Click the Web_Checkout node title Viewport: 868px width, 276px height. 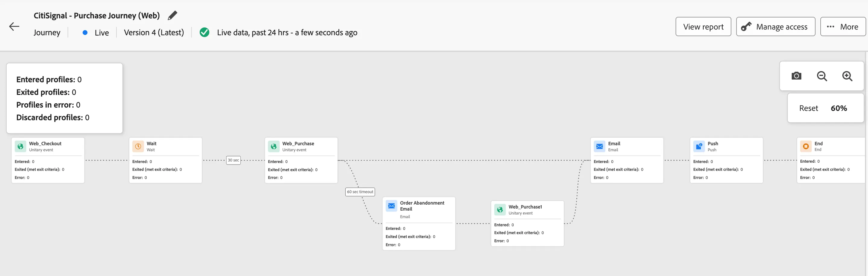click(x=45, y=143)
